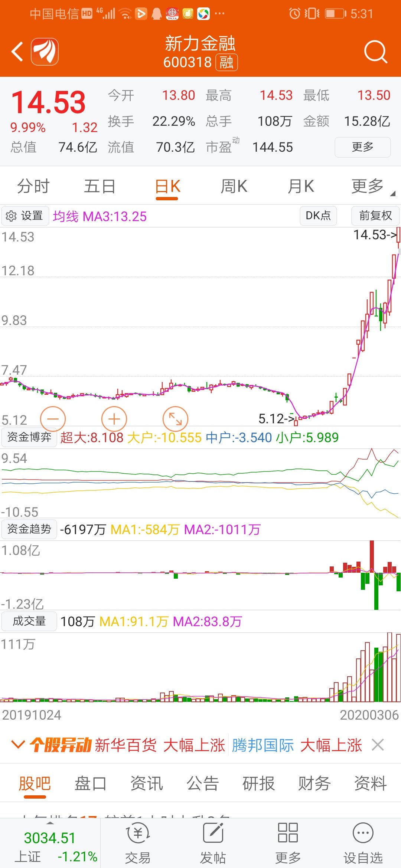Screen dimensions: 401x868
Task: Collapse 个股异动 banner with chevron
Action: (18, 744)
